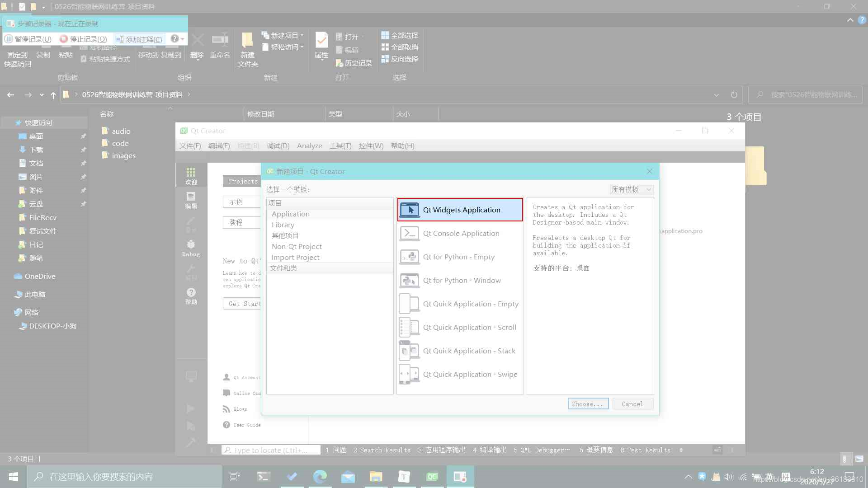This screenshot has height=488, width=868.
Task: Click the Qt Creator taskbar icon
Action: 432,477
